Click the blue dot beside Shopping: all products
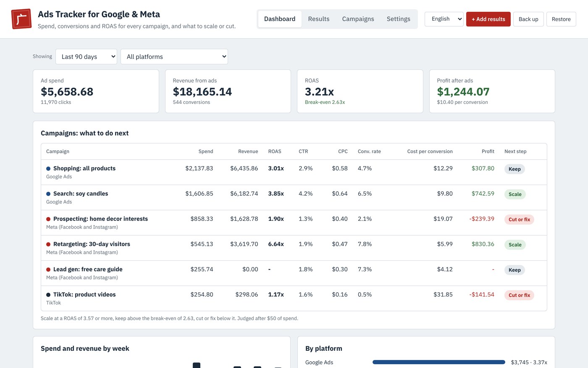The height and width of the screenshot is (368, 588). point(48,169)
